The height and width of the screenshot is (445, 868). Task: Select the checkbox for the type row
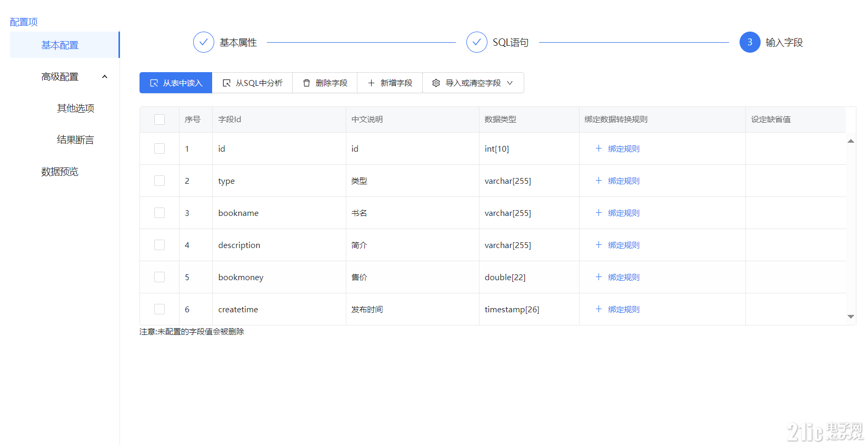[159, 181]
